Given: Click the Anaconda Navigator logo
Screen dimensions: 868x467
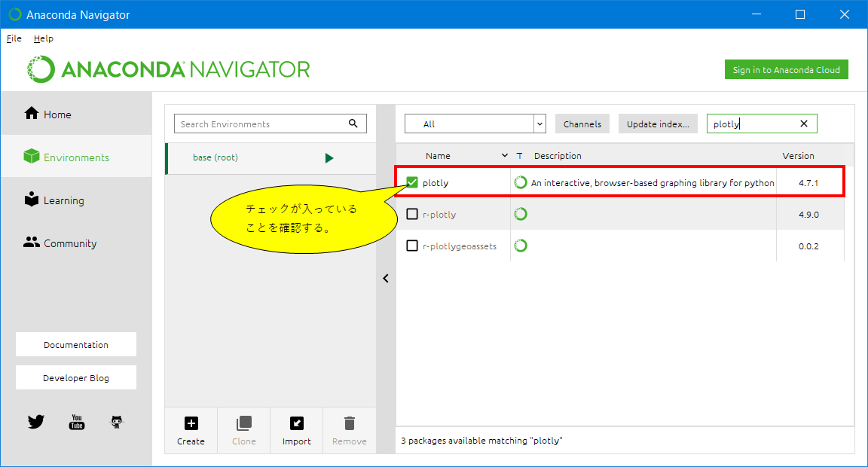Looking at the screenshot, I should pyautogui.click(x=168, y=69).
